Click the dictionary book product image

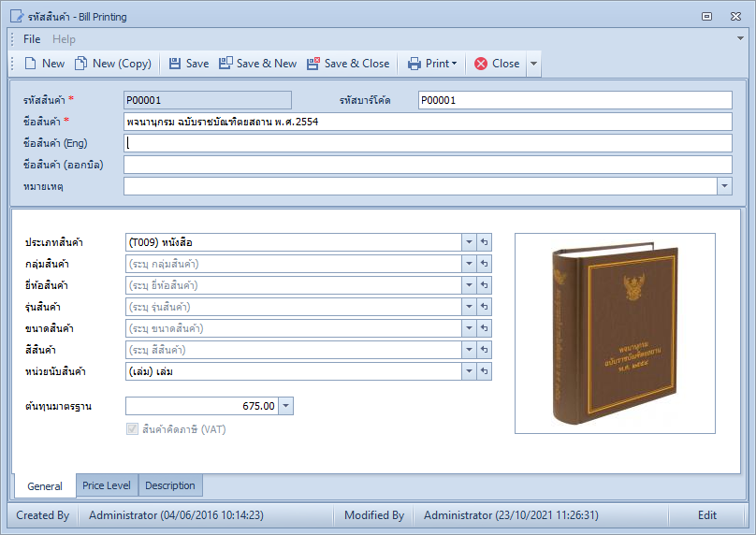coord(615,334)
